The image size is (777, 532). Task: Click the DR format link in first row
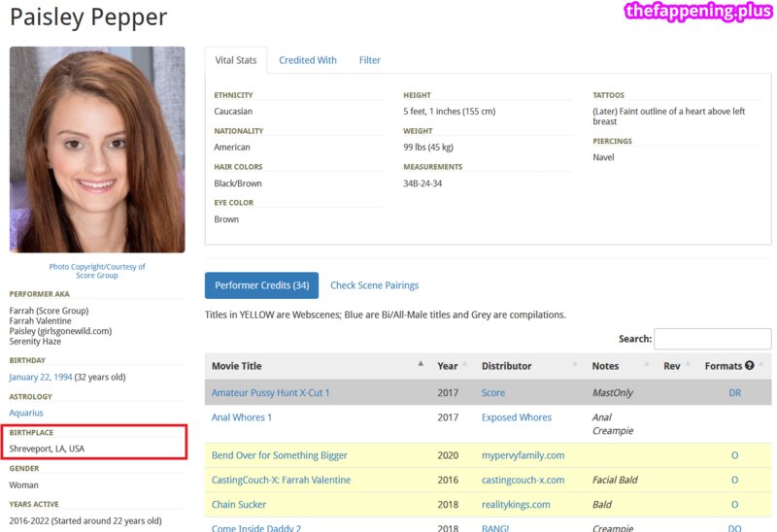pos(735,393)
